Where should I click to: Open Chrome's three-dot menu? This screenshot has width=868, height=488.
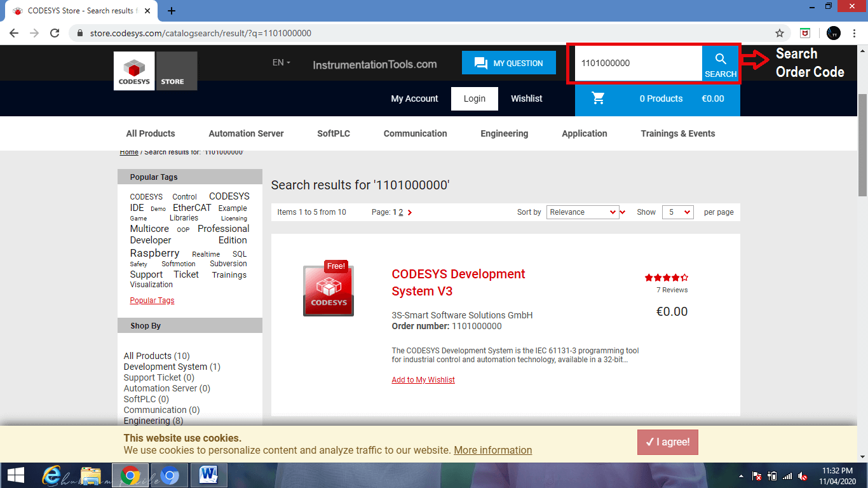(x=855, y=33)
